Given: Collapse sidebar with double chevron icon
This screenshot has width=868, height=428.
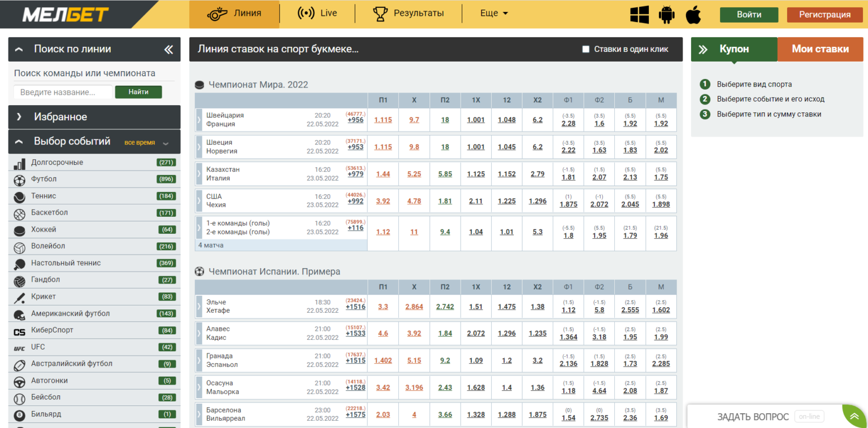Looking at the screenshot, I should 168,50.
